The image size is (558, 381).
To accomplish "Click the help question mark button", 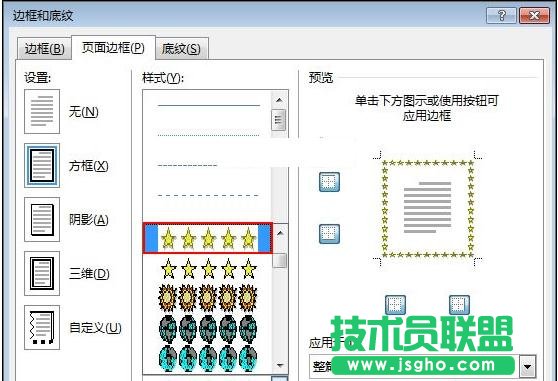I will click(501, 16).
